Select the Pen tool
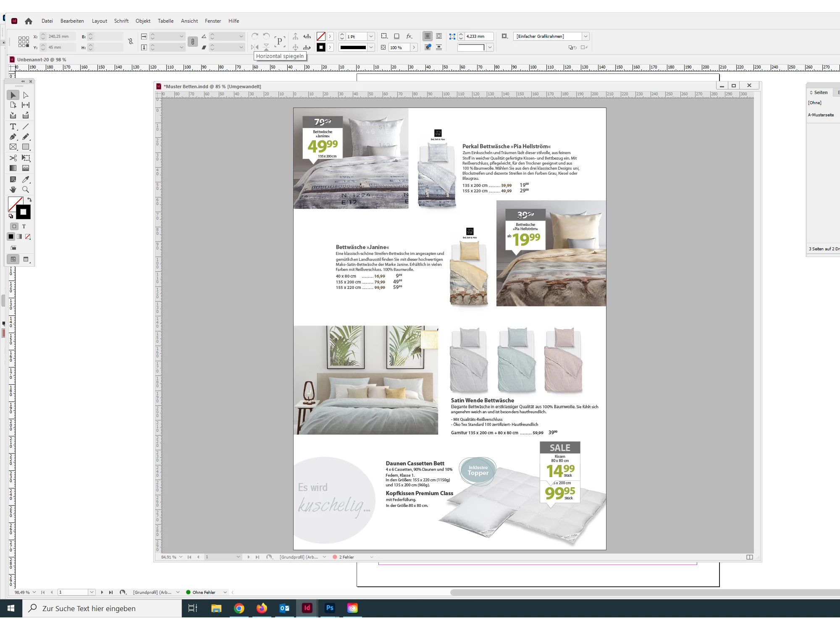This screenshot has width=840, height=630. pyautogui.click(x=13, y=136)
